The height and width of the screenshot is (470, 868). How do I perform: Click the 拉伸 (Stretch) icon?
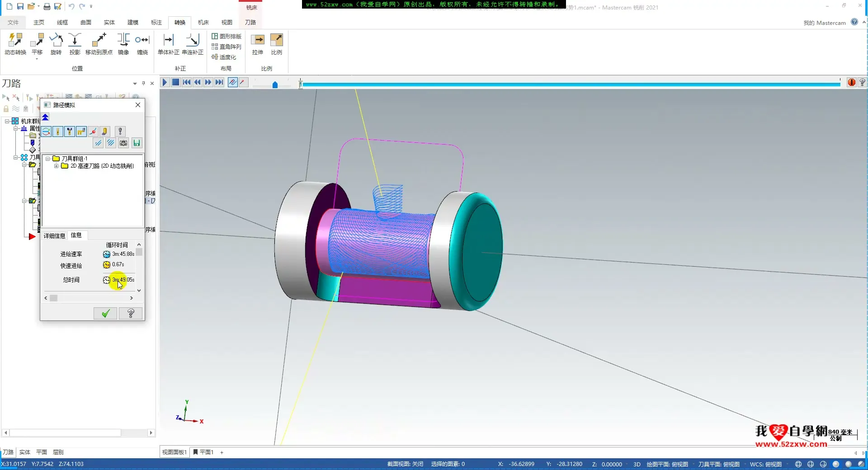[258, 41]
